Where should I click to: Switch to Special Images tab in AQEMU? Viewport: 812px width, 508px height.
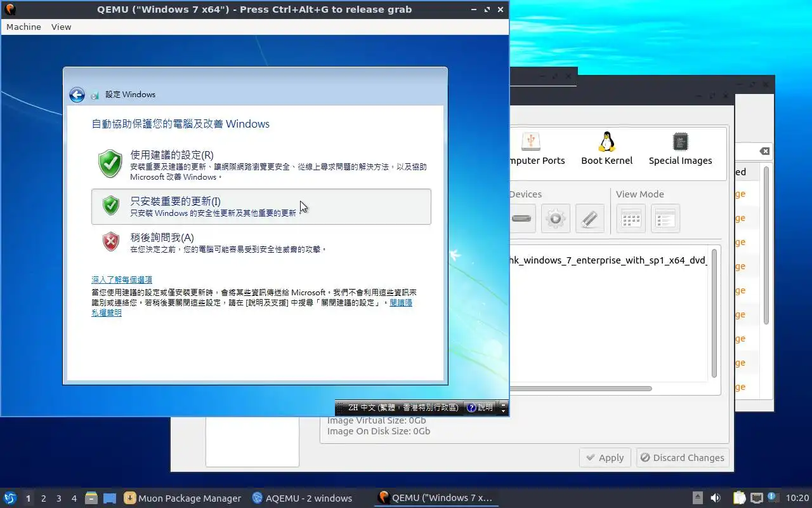tap(680, 149)
